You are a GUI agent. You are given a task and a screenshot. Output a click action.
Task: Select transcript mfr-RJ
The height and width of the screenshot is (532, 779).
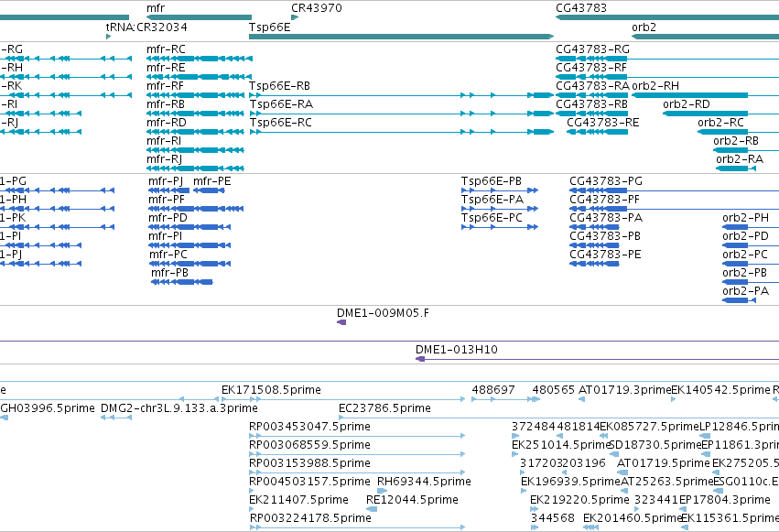tap(195, 168)
